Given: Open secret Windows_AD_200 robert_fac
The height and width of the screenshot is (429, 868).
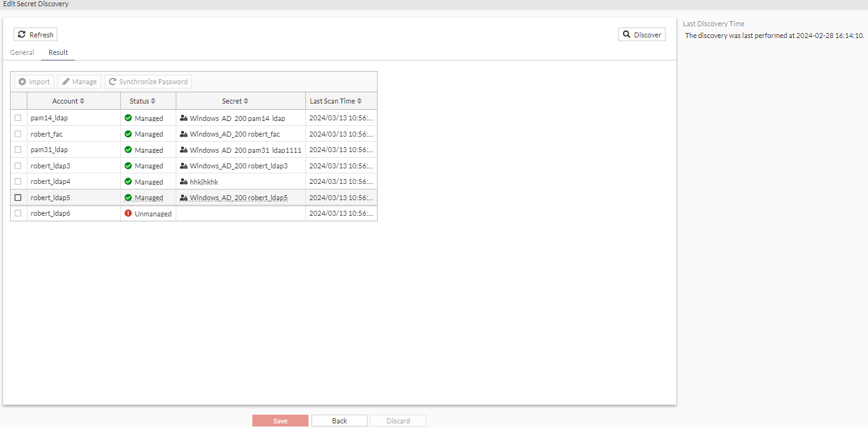Looking at the screenshot, I should 235,134.
